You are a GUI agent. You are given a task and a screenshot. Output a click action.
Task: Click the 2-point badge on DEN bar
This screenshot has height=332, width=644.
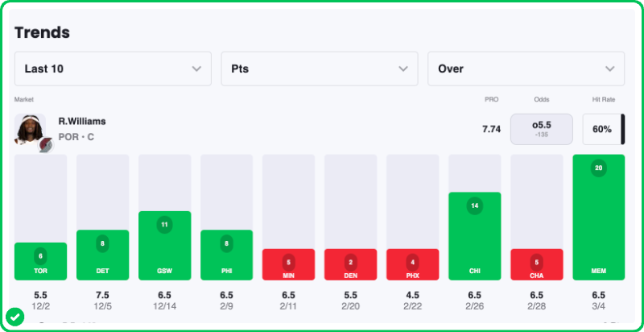tap(350, 262)
